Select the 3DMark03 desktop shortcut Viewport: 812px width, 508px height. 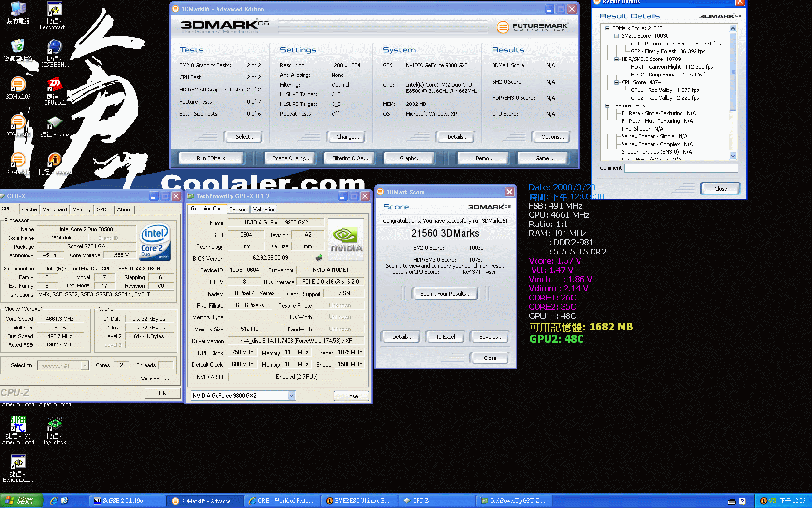click(18, 88)
